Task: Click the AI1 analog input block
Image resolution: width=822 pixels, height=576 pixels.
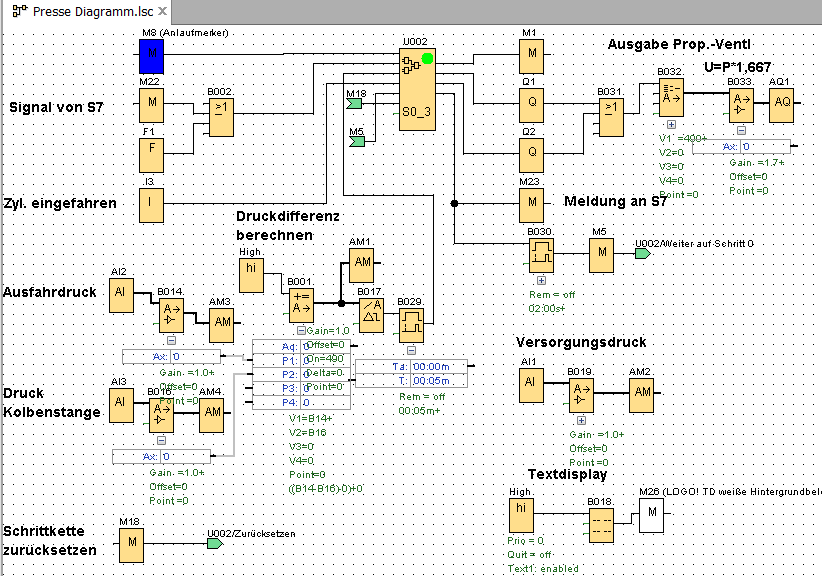Action: (x=531, y=384)
